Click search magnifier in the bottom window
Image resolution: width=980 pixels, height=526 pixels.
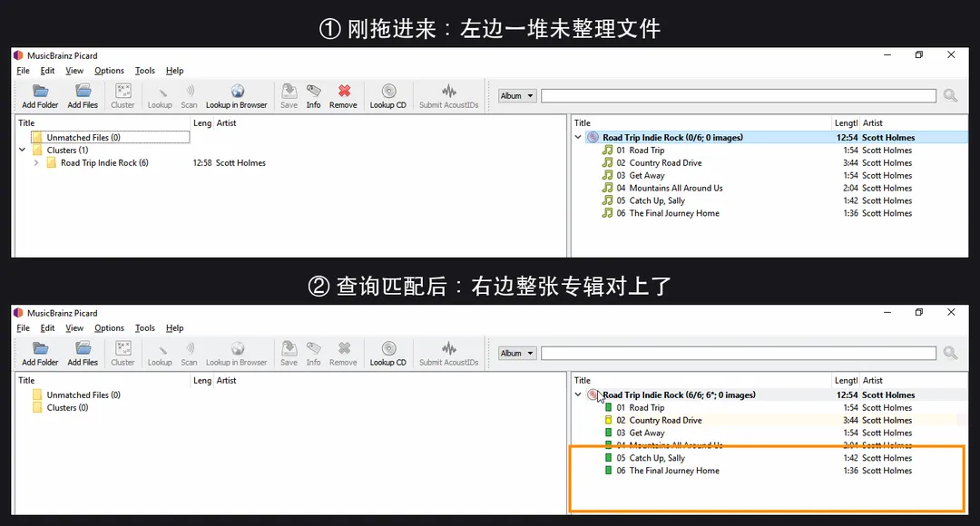(x=950, y=353)
